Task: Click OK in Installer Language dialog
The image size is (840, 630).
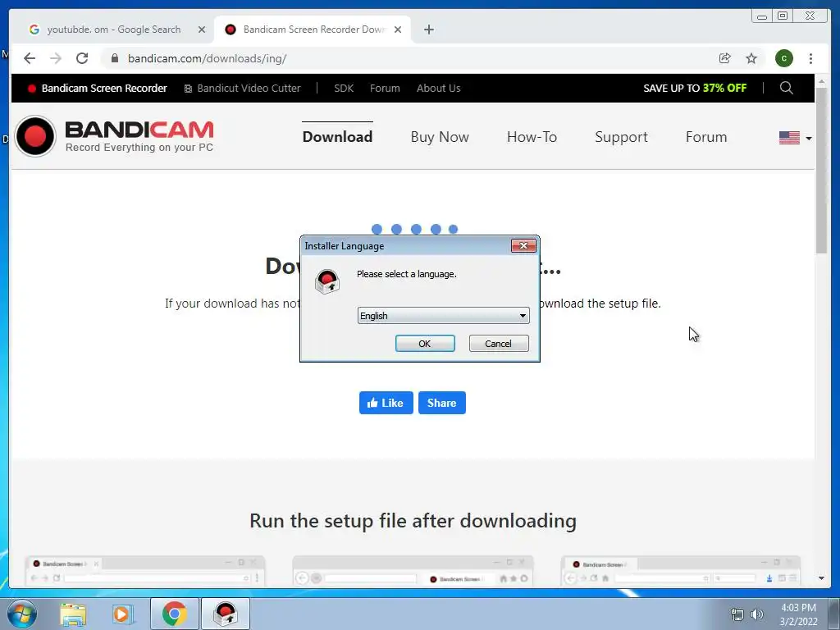Action: [x=425, y=344]
